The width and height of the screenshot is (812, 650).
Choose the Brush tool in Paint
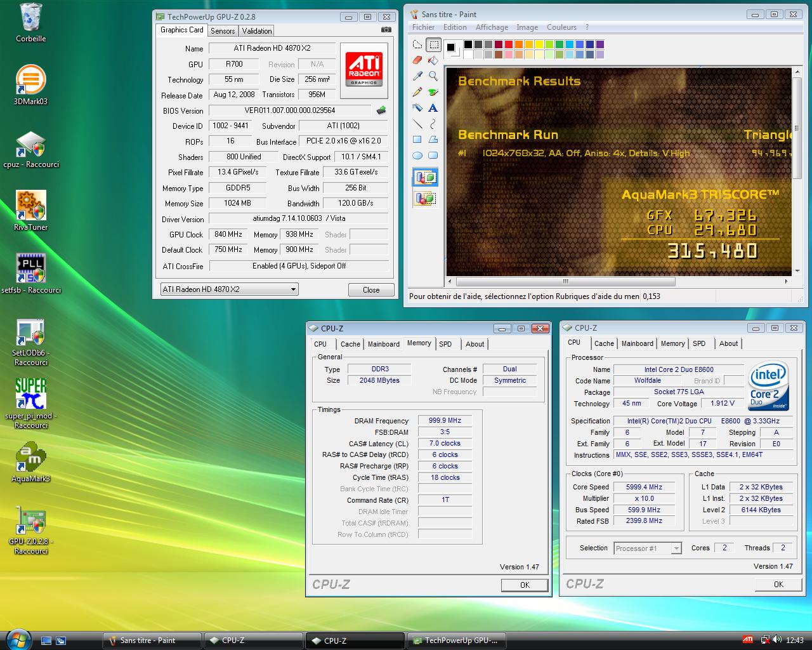tap(433, 92)
